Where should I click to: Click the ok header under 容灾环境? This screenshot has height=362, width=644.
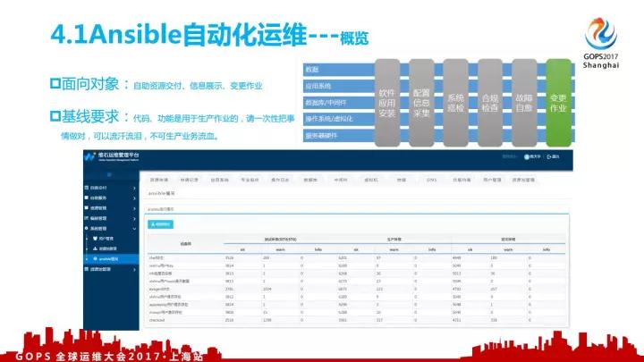[470, 249]
